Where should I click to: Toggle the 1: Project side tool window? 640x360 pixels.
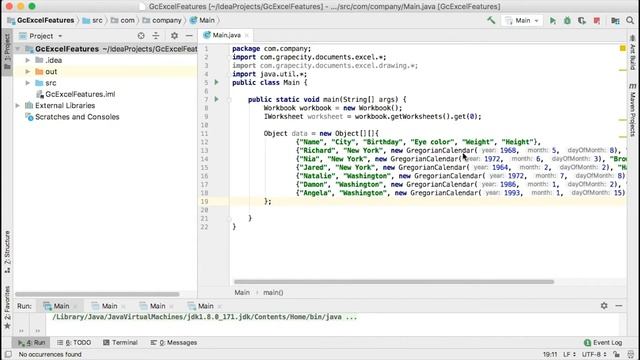[7, 52]
